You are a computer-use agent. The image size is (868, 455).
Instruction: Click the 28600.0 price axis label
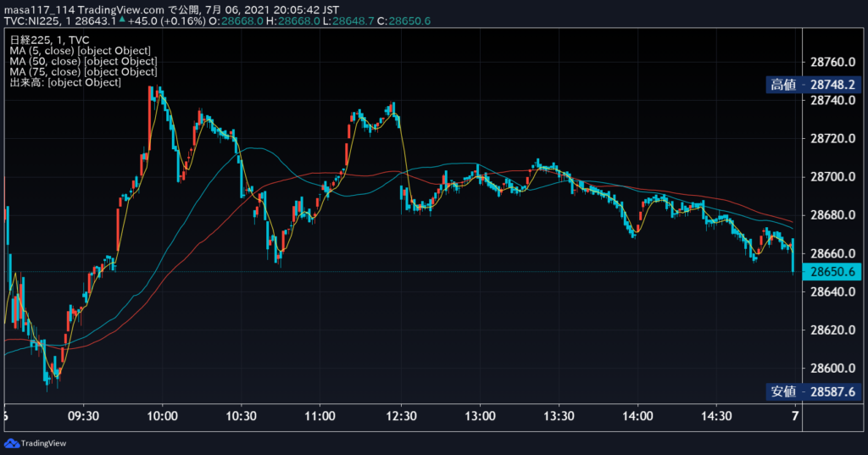pyautogui.click(x=832, y=368)
